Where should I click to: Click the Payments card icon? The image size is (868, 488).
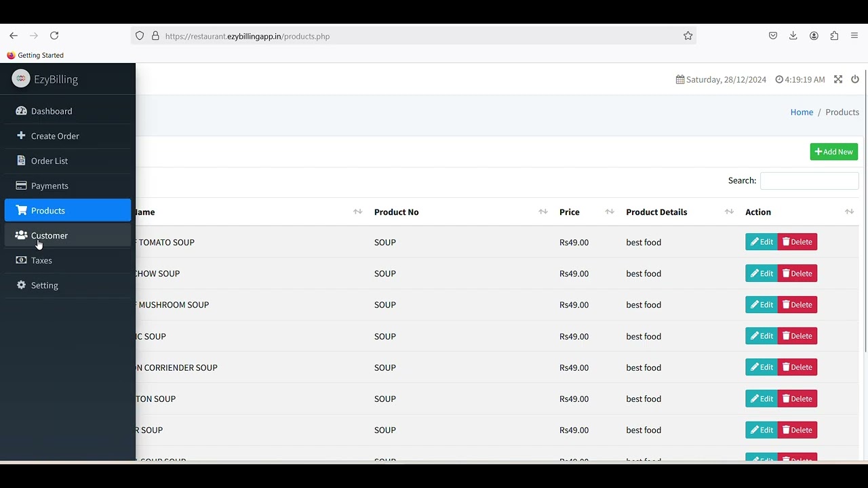(21, 186)
